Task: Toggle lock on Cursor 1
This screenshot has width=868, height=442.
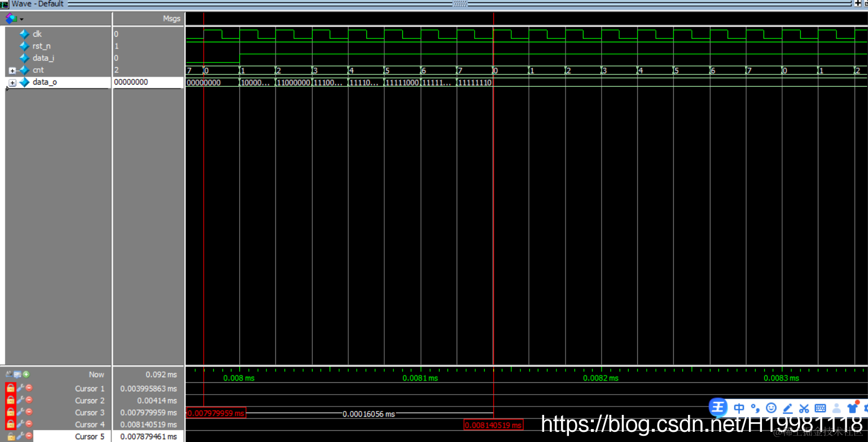Action: [x=10, y=388]
